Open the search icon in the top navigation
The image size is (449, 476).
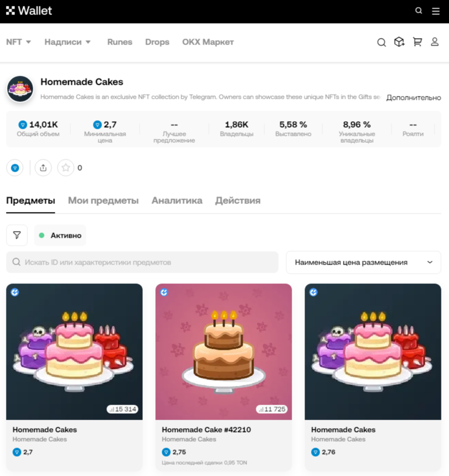click(x=418, y=10)
